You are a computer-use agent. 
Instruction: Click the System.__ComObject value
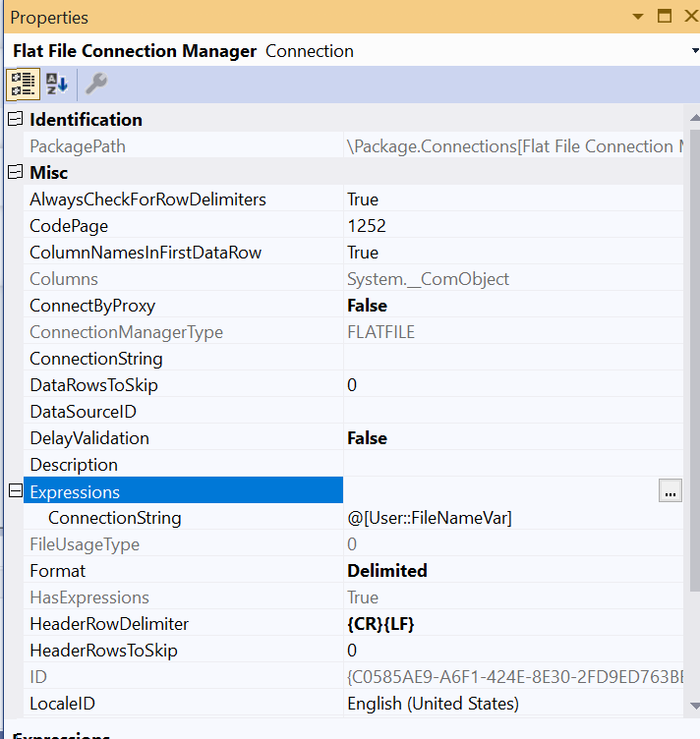pyautogui.click(x=428, y=279)
